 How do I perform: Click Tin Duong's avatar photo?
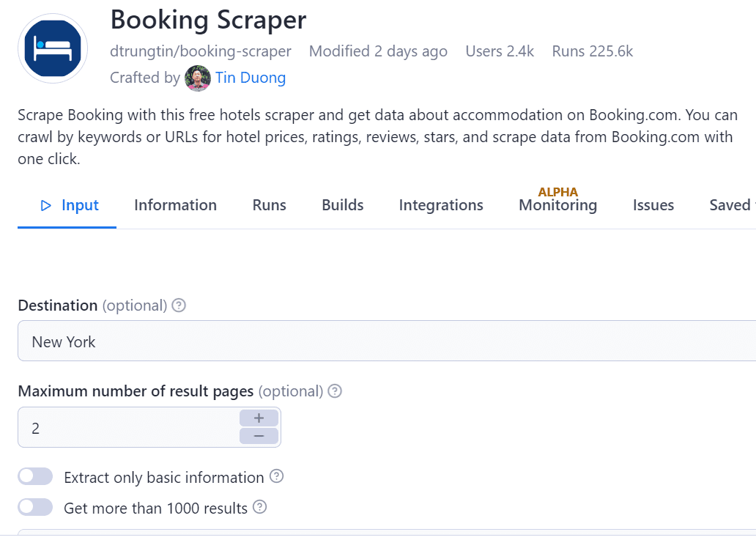point(198,78)
